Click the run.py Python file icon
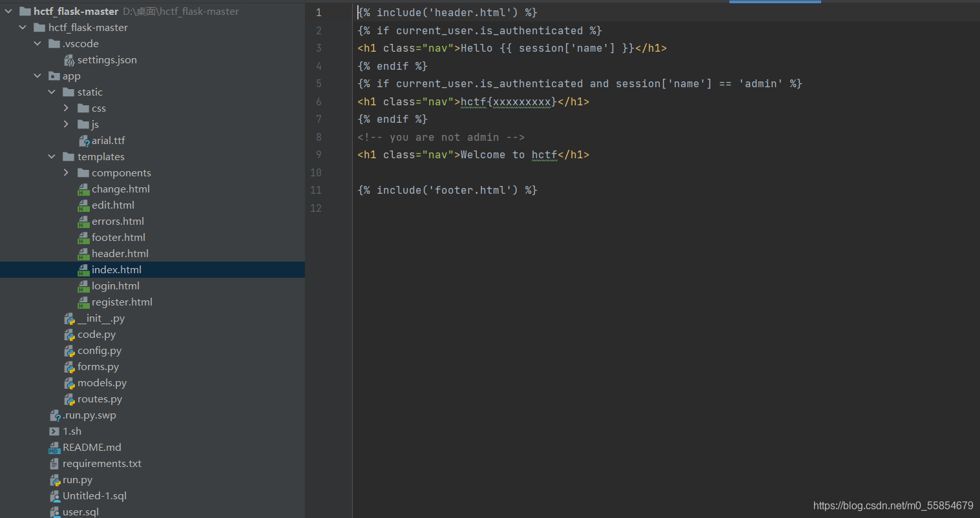The width and height of the screenshot is (980, 518). coord(55,480)
